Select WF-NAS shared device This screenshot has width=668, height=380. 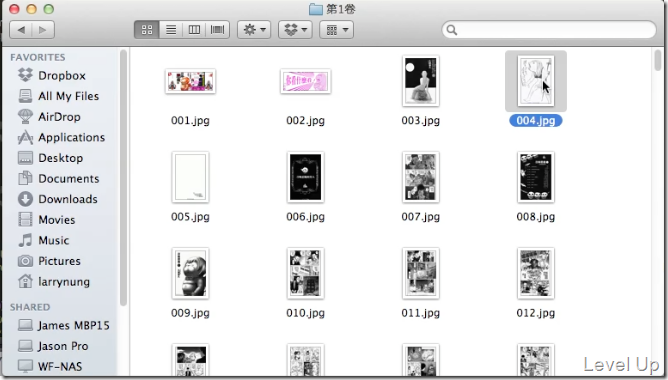50,366
